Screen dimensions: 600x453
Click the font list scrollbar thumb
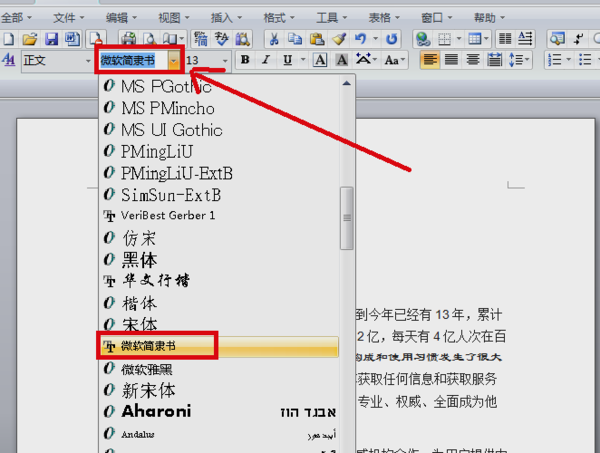pos(347,218)
